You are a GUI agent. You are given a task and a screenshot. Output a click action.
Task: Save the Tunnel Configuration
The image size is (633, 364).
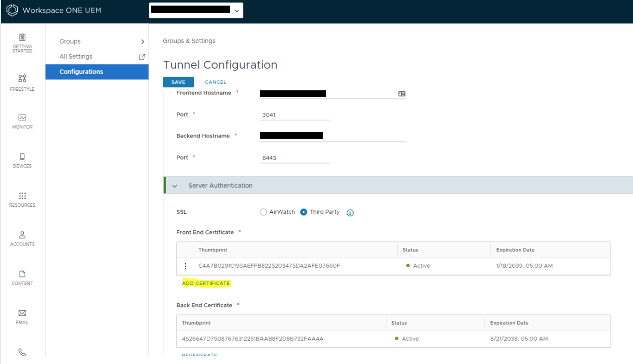tap(178, 82)
